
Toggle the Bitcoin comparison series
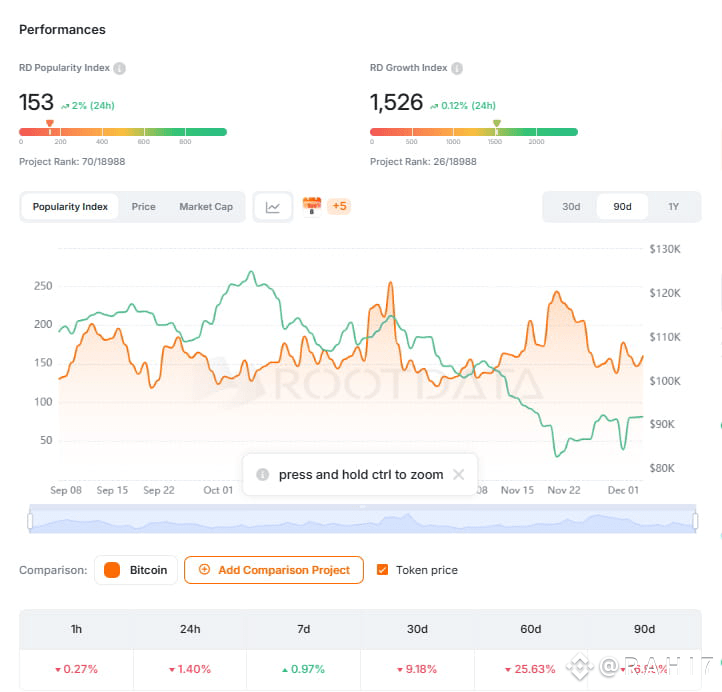(136, 570)
